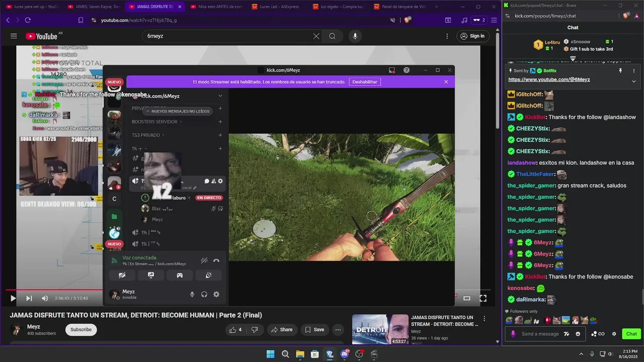Image resolution: width=644 pixels, height=362 pixels.
Task: Open the youtube.com/@6Meyz link in chat
Action: click(x=549, y=79)
